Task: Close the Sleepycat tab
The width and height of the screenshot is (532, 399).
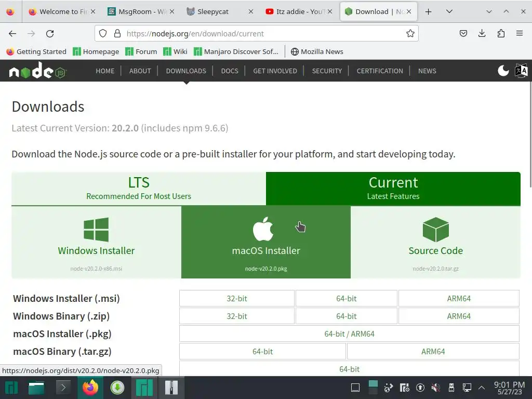Action: point(251,11)
